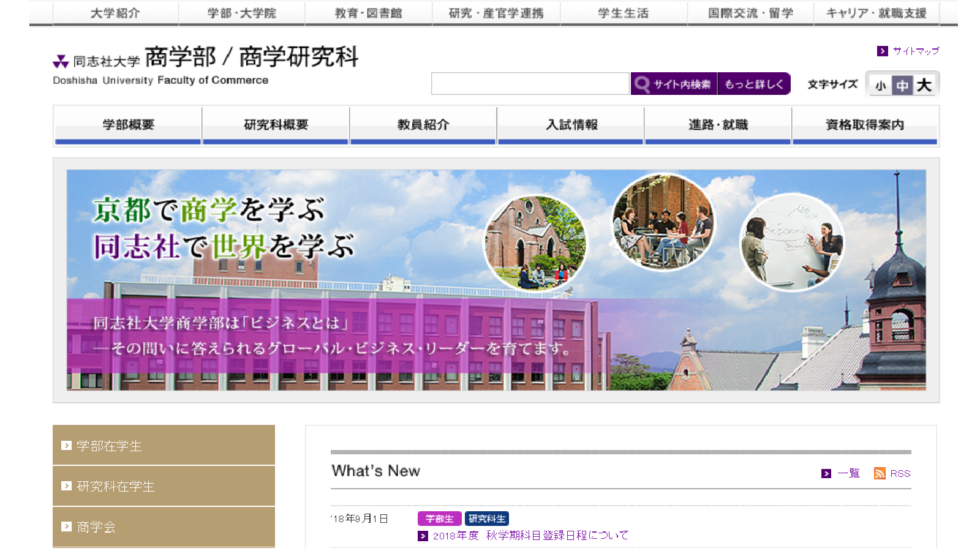This screenshot has width=980, height=551.
Task: Click the 商学部／商学研究科 site title
Action: [252, 57]
